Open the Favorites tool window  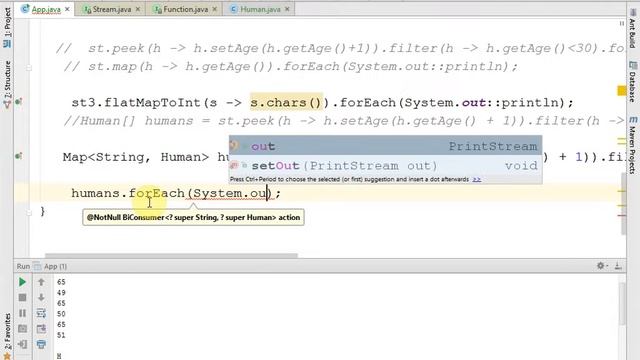(7, 336)
